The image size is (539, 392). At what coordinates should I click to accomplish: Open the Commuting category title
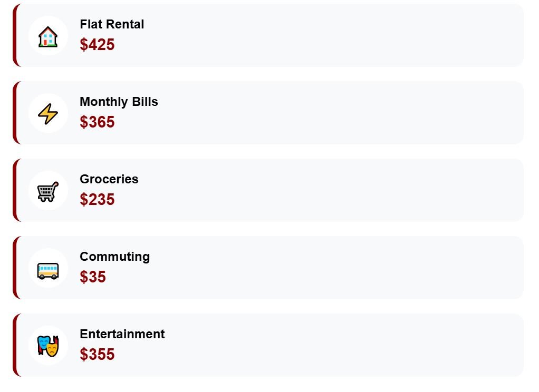pyautogui.click(x=114, y=257)
